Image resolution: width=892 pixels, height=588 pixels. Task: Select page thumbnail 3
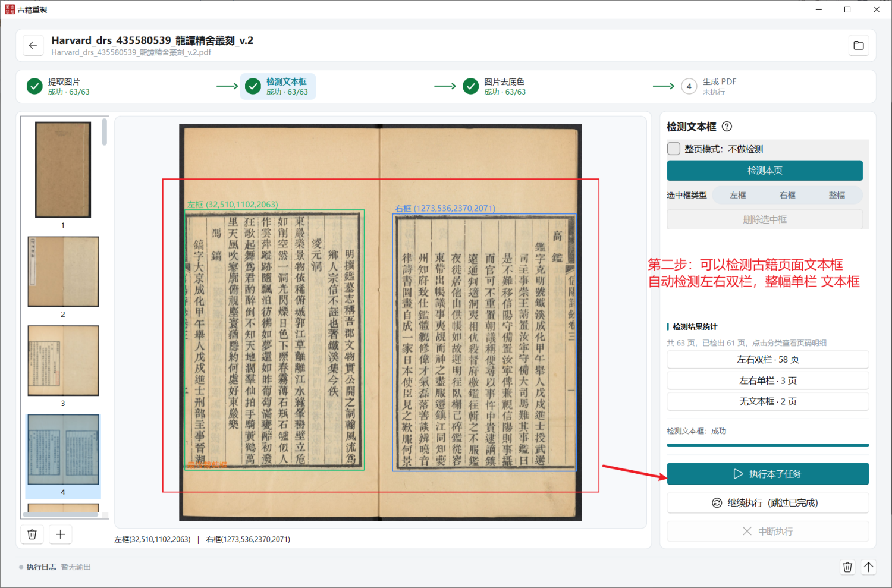coord(63,361)
